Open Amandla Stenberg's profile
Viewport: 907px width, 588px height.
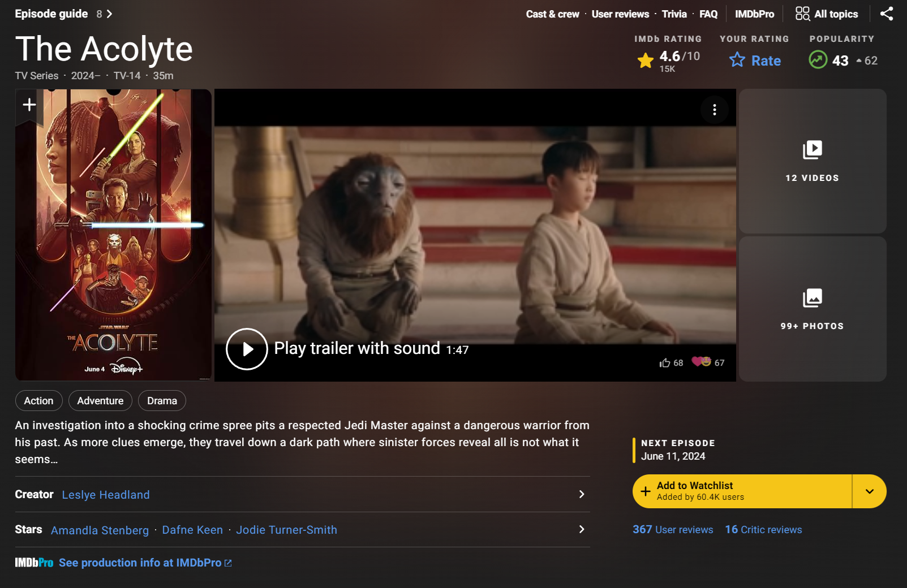[x=100, y=530]
